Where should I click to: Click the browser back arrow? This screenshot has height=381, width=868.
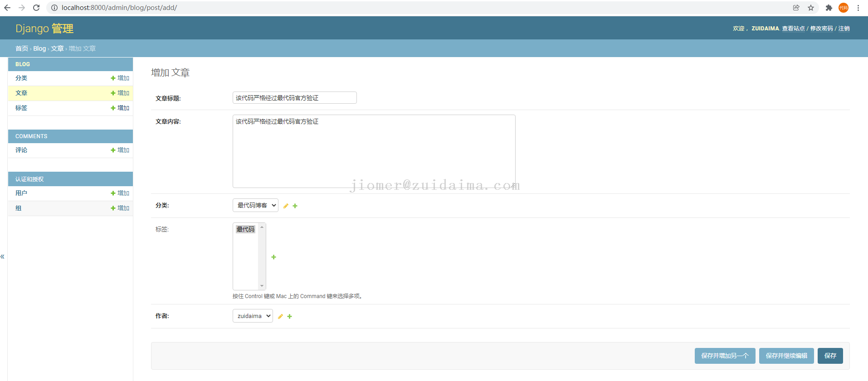(x=7, y=8)
